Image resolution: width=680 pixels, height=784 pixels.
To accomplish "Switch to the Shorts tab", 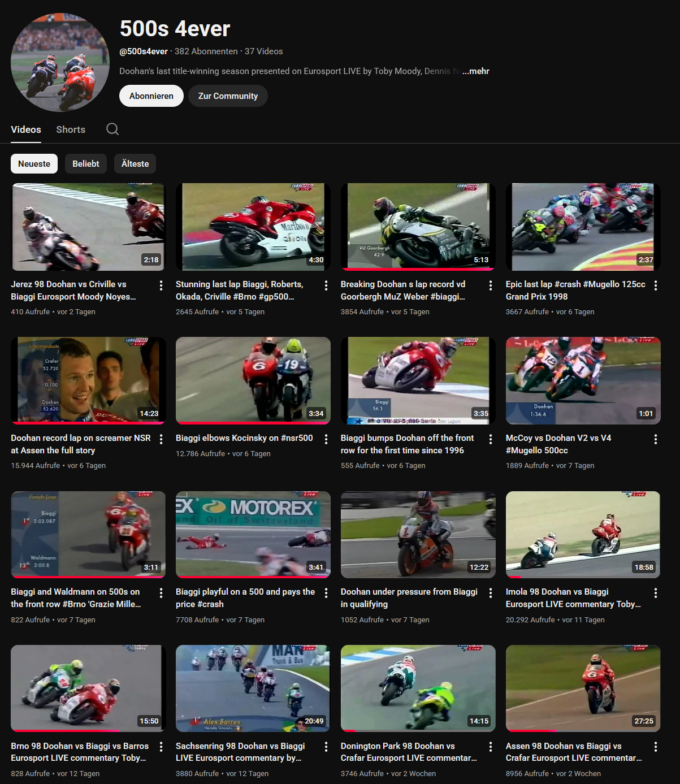I will [71, 129].
